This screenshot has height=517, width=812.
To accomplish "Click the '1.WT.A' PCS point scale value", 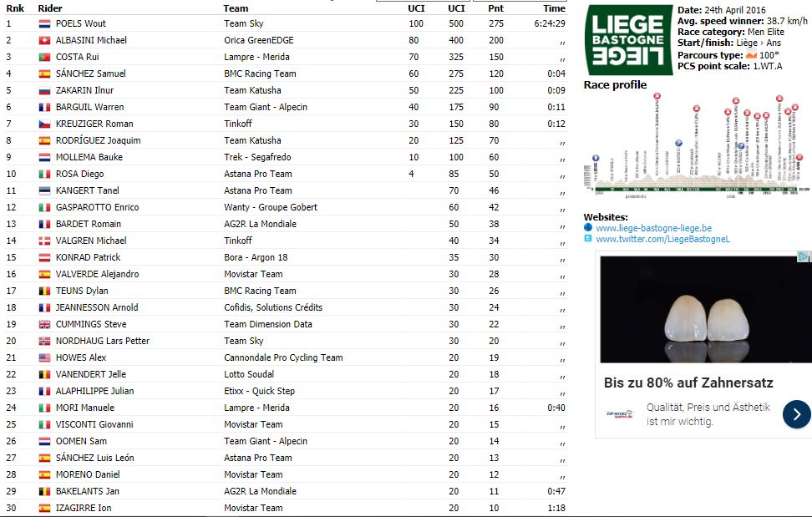I will click(768, 66).
